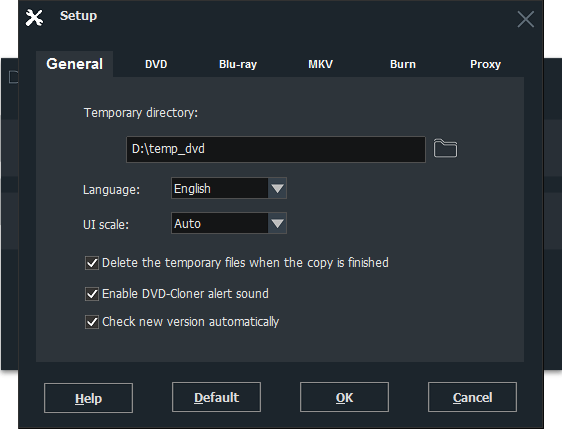Click the UI scale label text
Image resolution: width=562 pixels, height=429 pixels.
click(106, 225)
